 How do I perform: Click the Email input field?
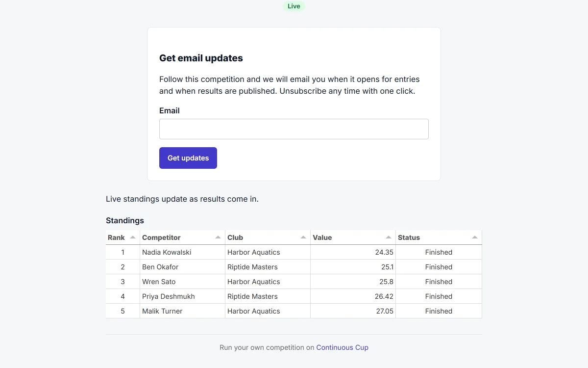point(294,129)
